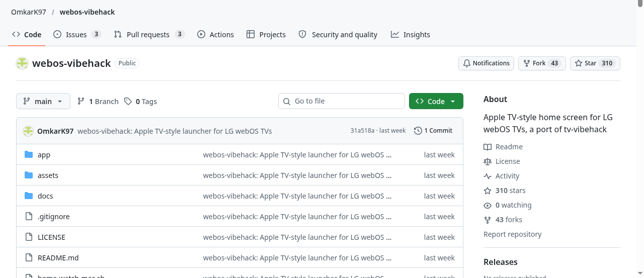This screenshot has width=644, height=278.
Task: View 0 watching list
Action: click(x=508, y=205)
